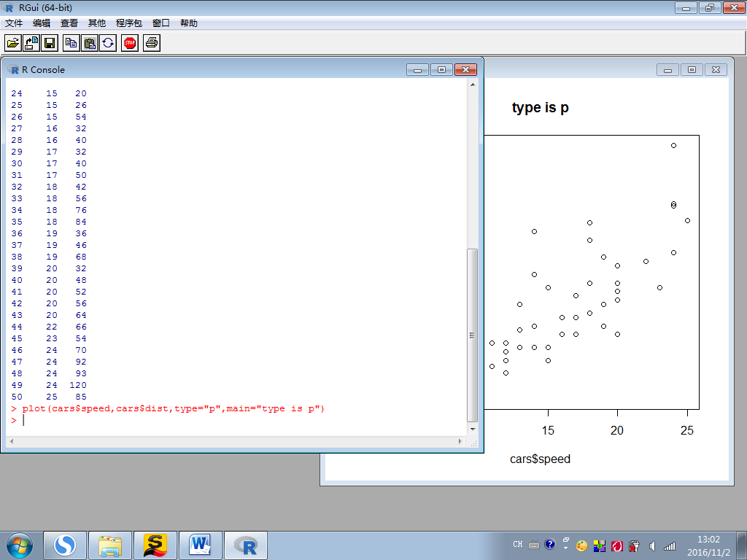The height and width of the screenshot is (560, 747).
Task: Click the Save workspace floppy icon
Action: (x=50, y=43)
